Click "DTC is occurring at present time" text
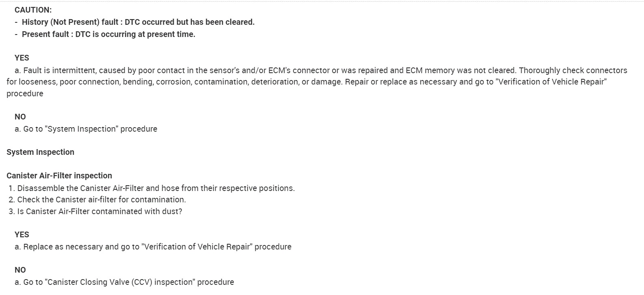Image resolution: width=644 pixels, height=295 pixels. 135,35
